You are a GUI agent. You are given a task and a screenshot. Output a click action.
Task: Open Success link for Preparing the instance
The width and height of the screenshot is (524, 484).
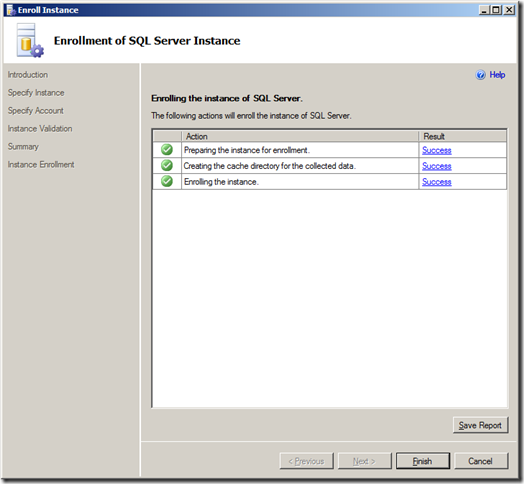click(436, 150)
